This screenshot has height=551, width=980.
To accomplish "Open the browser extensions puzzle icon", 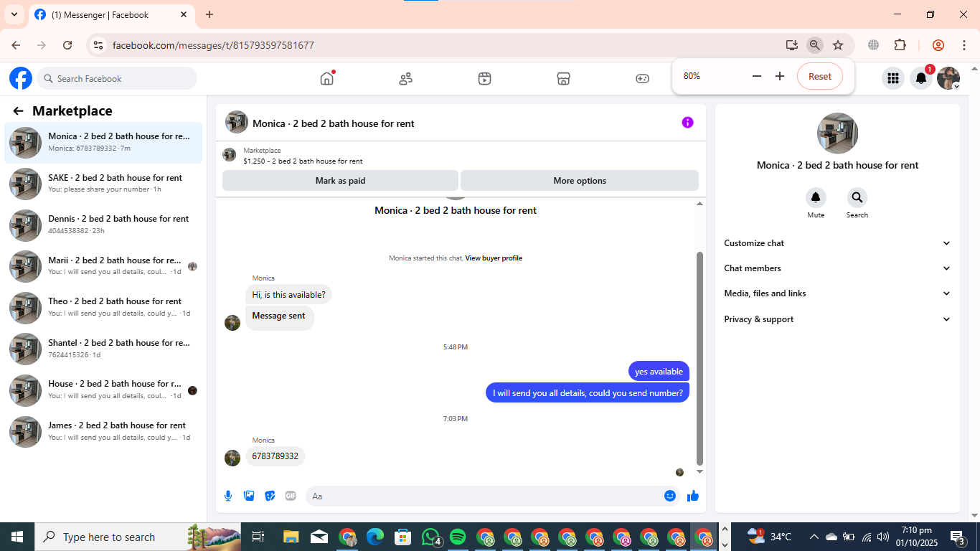I will coord(900,45).
